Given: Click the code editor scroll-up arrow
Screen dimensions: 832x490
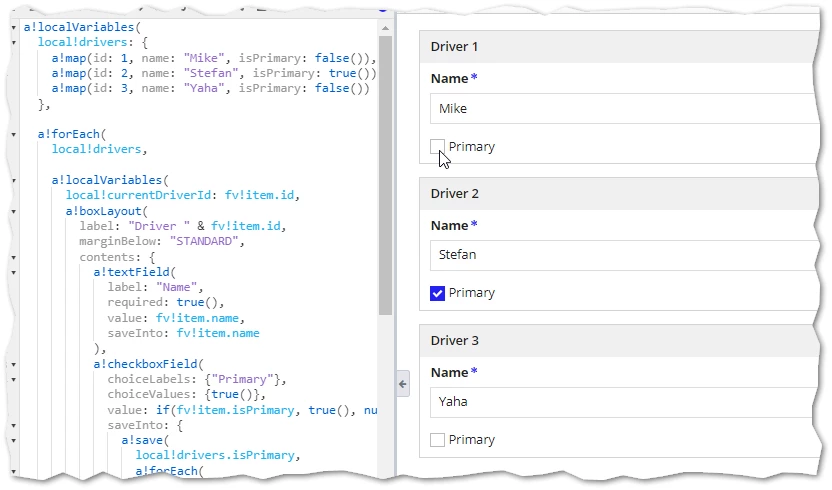Looking at the screenshot, I should [x=386, y=28].
